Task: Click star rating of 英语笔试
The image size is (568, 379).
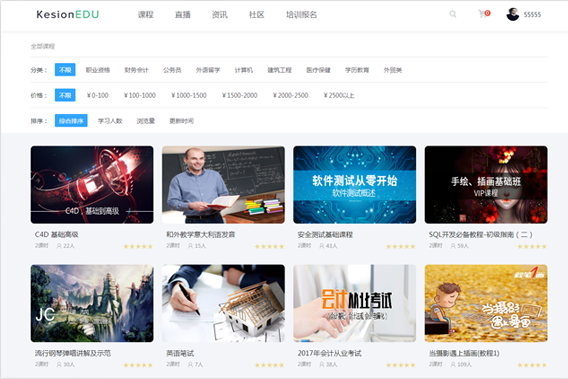Action: (x=269, y=365)
